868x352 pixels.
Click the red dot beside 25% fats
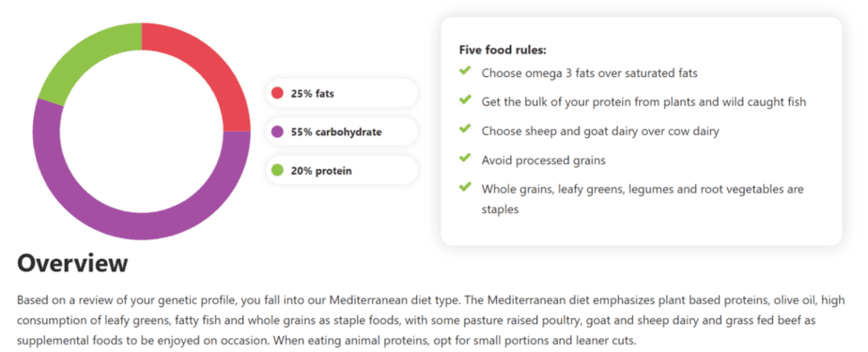tap(277, 94)
